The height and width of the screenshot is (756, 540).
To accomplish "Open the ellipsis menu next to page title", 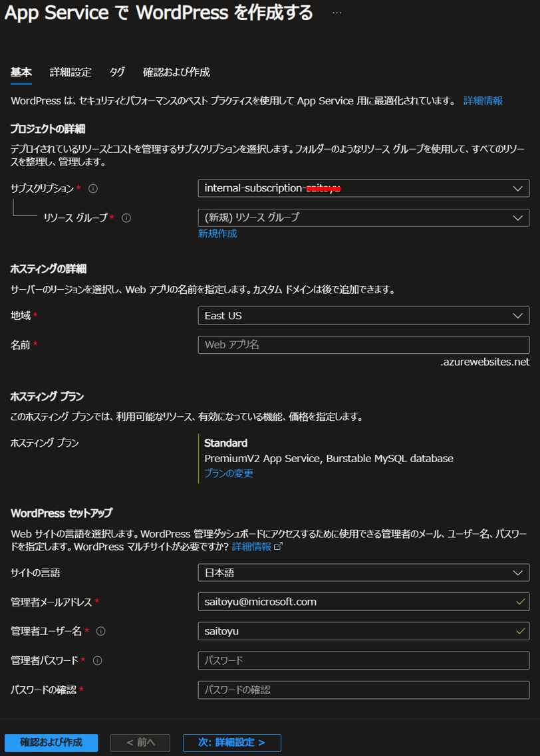I will pos(337,13).
